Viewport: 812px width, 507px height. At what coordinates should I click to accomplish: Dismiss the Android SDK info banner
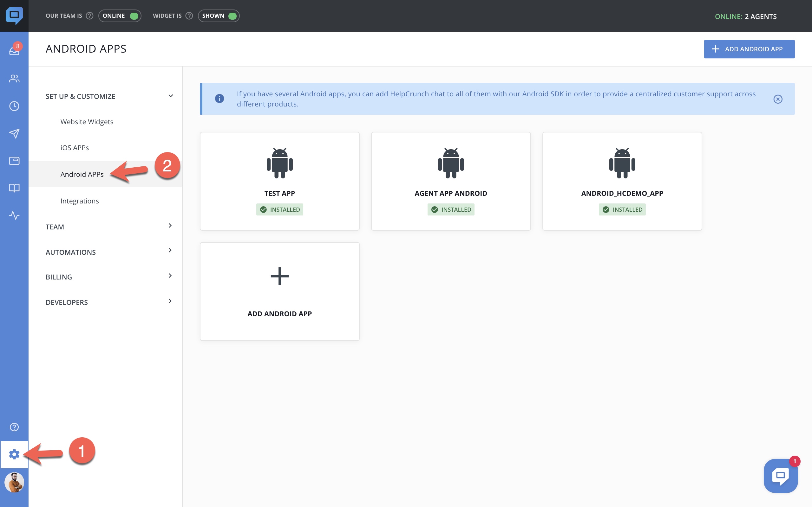pyautogui.click(x=778, y=99)
